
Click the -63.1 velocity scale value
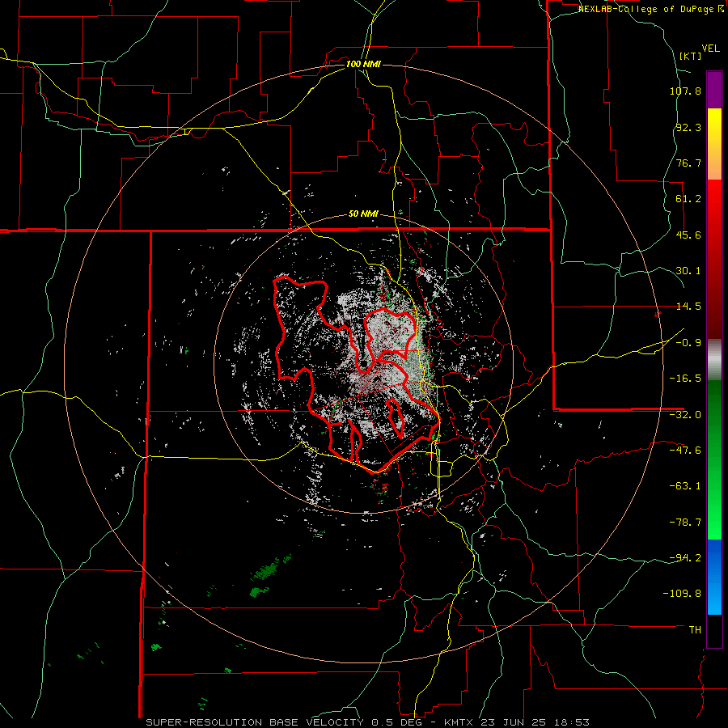coord(685,486)
